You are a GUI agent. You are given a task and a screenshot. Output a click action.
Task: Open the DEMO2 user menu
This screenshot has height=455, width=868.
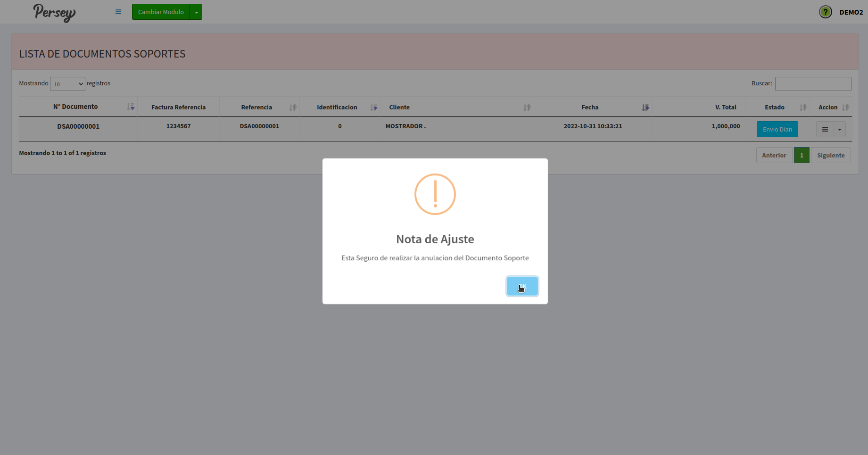[851, 12]
